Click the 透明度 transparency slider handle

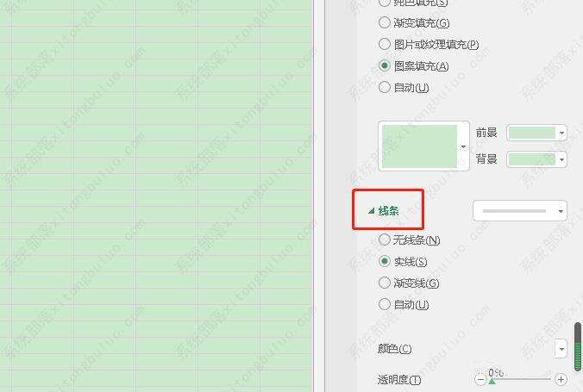point(492,382)
